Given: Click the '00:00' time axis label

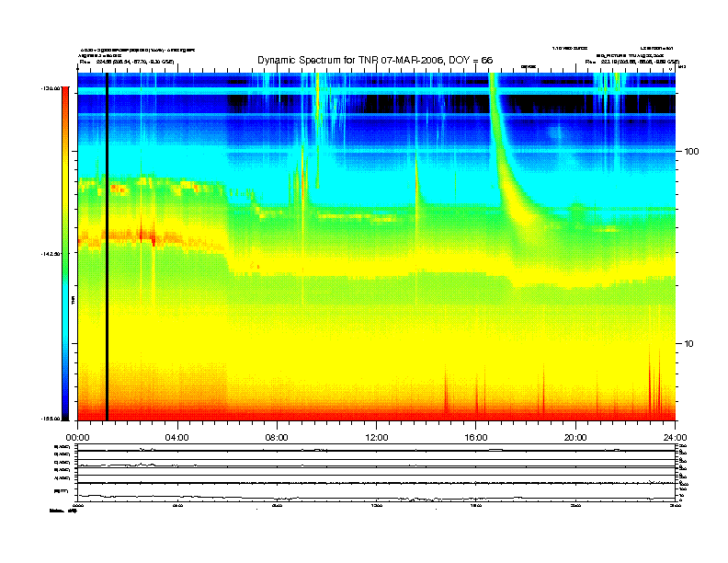Looking at the screenshot, I should 77,438.
